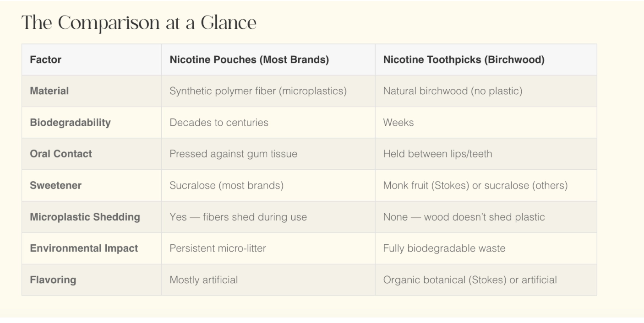Click the "Monk fruit (Stokes) or sucralose" cell
The width and height of the screenshot is (644, 323).
[x=475, y=185]
